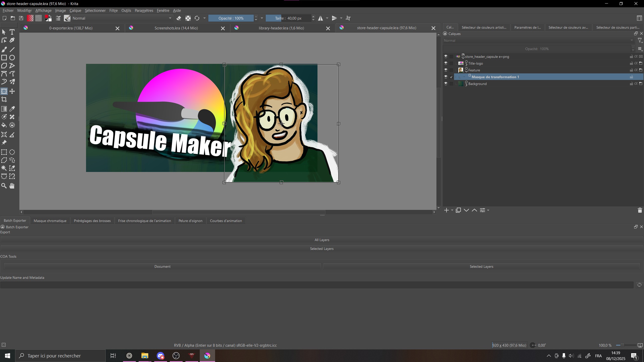The image size is (644, 362).
Task: Click the COA Tools Document button
Action: click(x=162, y=266)
